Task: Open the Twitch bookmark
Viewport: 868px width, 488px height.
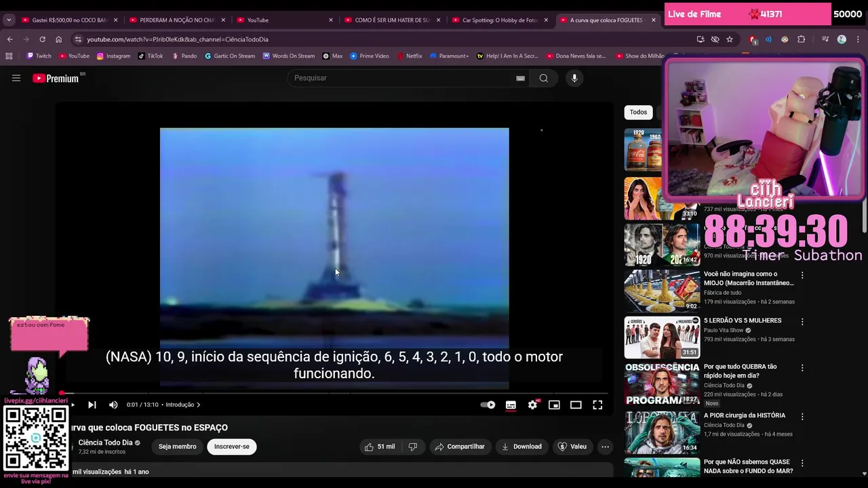Action: 39,56
